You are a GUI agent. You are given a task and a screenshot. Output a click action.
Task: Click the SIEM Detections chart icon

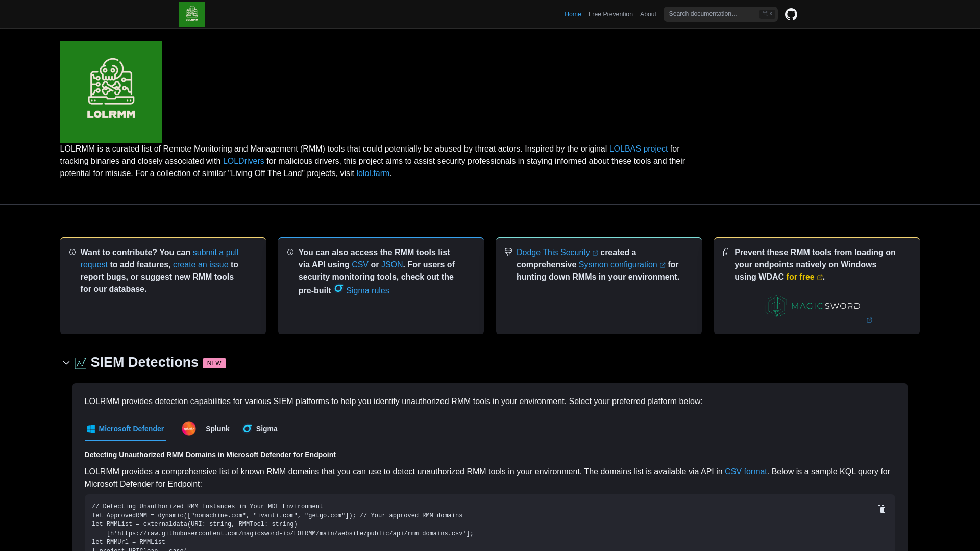coord(80,363)
